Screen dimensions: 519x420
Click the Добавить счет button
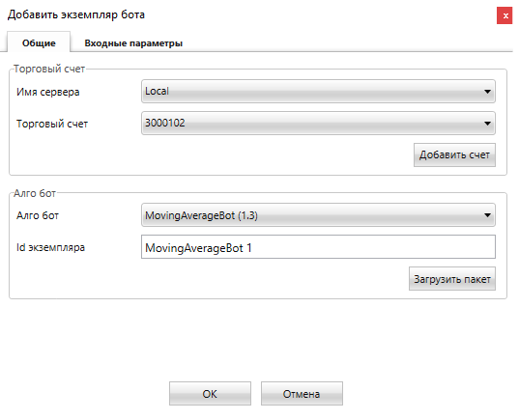(454, 154)
